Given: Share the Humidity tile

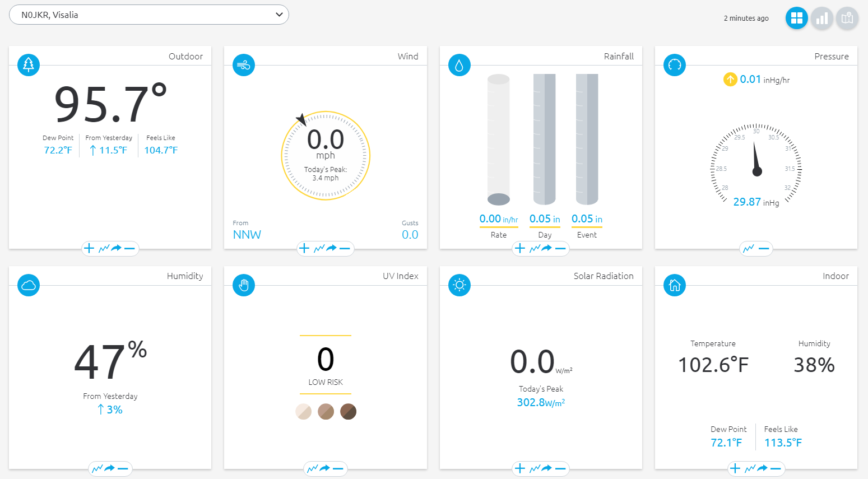Looking at the screenshot, I should [110, 468].
